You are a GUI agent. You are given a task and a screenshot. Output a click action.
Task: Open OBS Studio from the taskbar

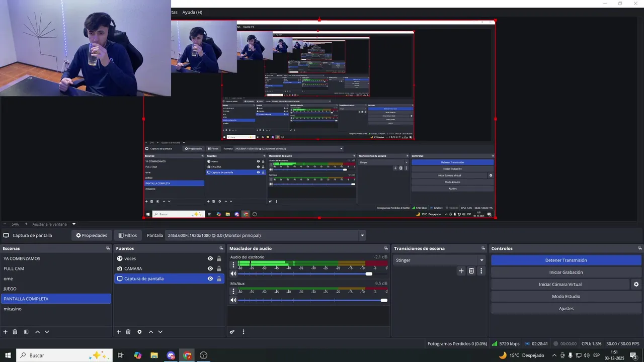coord(204,355)
